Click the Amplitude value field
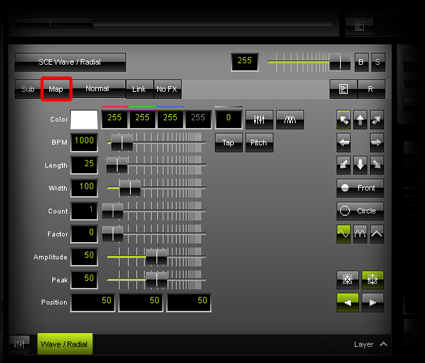This screenshot has width=425, height=363. click(84, 257)
